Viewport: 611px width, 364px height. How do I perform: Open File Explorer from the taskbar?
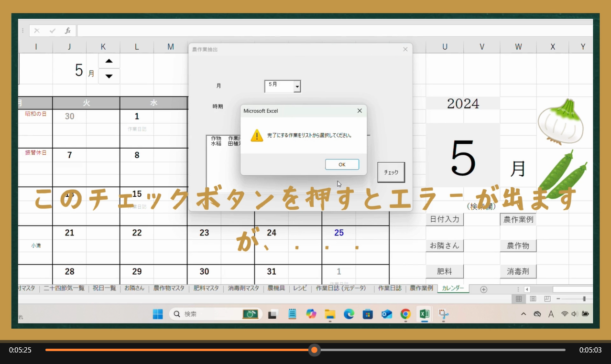coord(330,314)
